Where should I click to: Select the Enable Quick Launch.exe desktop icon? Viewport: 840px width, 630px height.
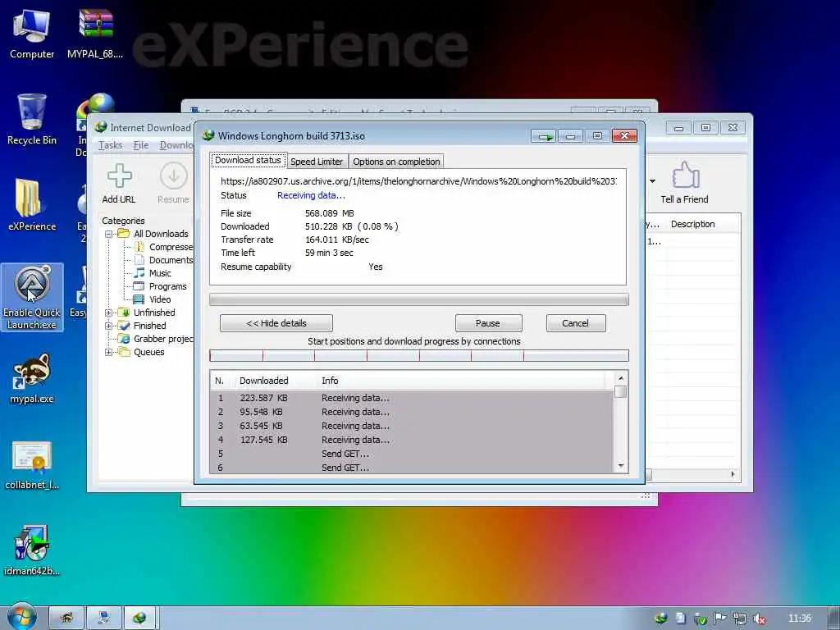point(32,297)
